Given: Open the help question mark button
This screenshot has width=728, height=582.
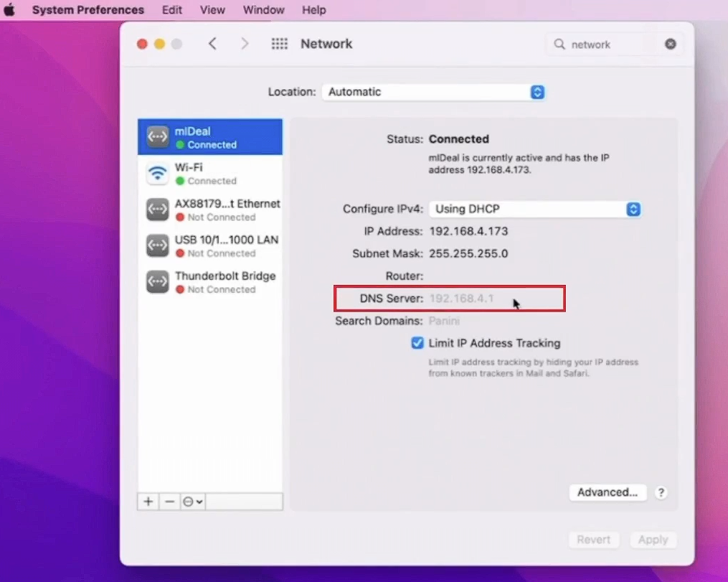Looking at the screenshot, I should 661,492.
